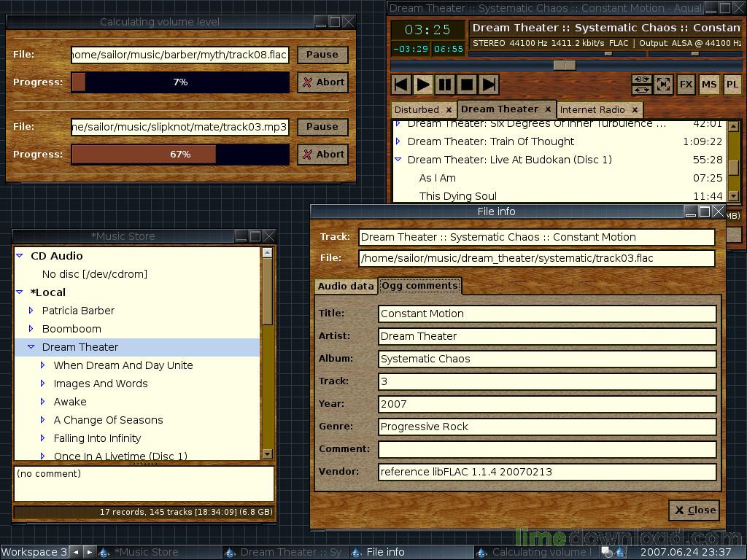Image resolution: width=747 pixels, height=560 pixels.
Task: Stop playback with the stop button
Action: coord(467,85)
